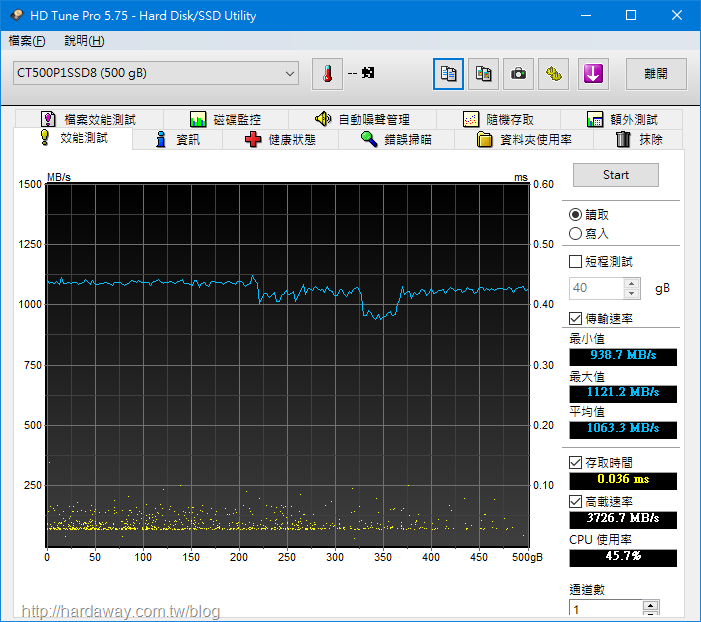Open options settings icon
The image size is (701, 622).
coord(553,74)
